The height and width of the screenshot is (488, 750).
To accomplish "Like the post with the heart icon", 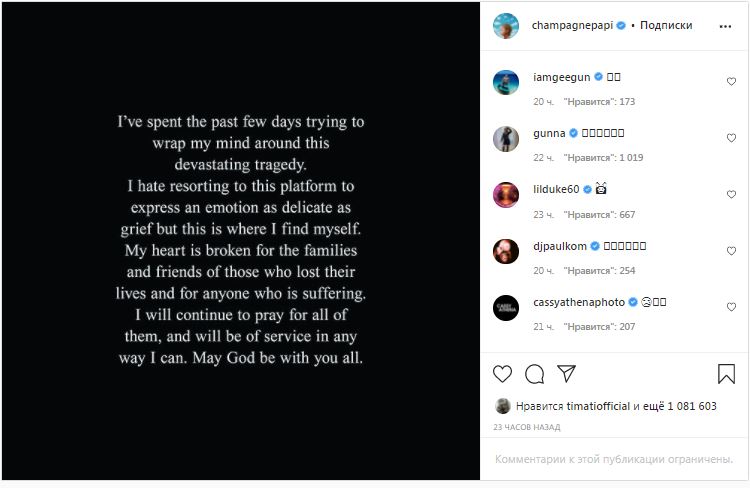I will tap(502, 374).
